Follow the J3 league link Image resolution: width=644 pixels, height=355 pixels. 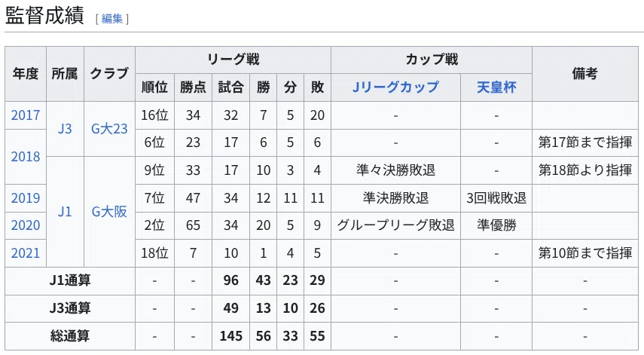click(x=65, y=129)
